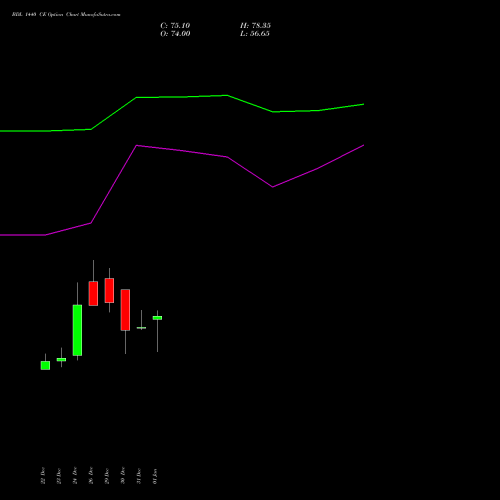
Task: Click the purple indicator line
Action: 182,151
